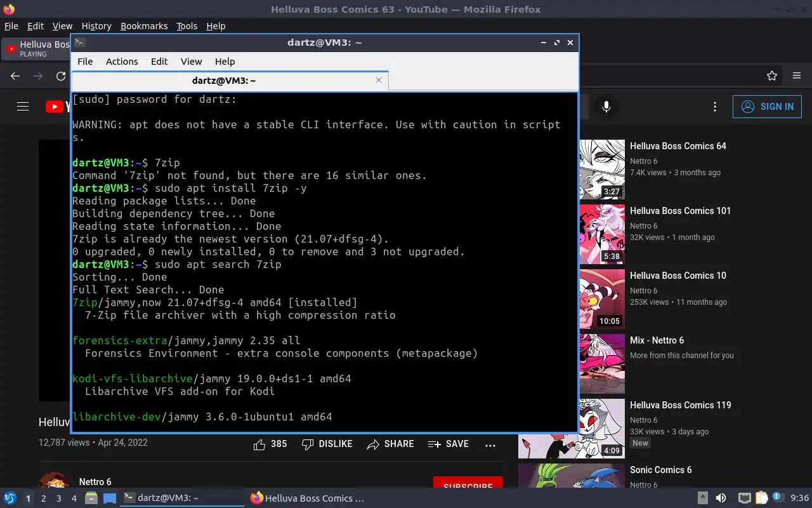The image size is (812, 508).
Task: Open Helluva Boss Comics 101 thumbnail
Action: tap(603, 234)
